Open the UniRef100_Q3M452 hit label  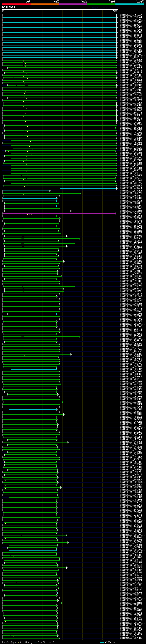131,65
